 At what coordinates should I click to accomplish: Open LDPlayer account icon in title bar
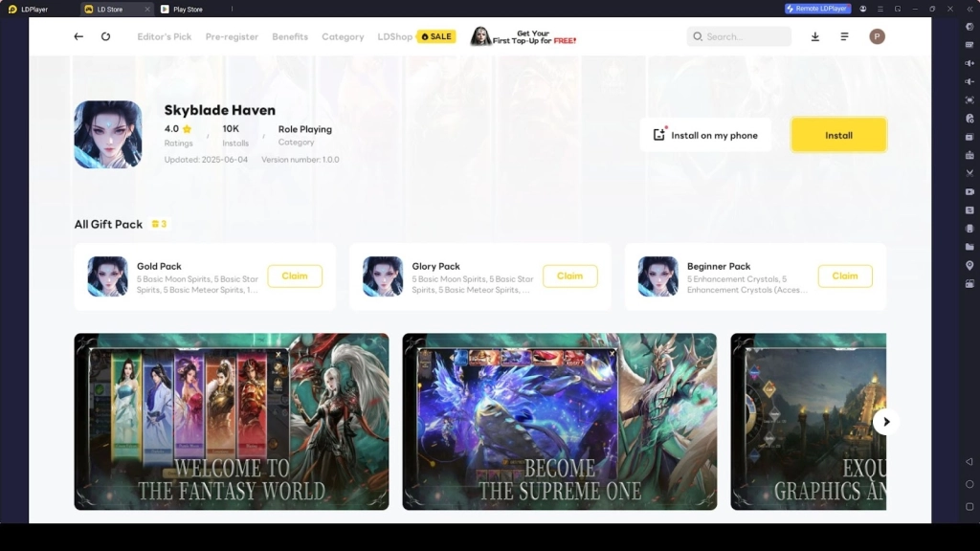(863, 9)
